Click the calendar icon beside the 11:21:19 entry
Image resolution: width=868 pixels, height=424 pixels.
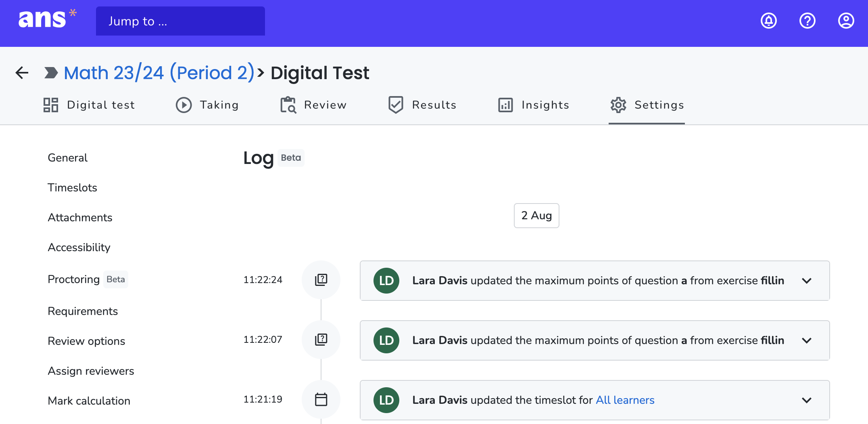click(x=321, y=399)
